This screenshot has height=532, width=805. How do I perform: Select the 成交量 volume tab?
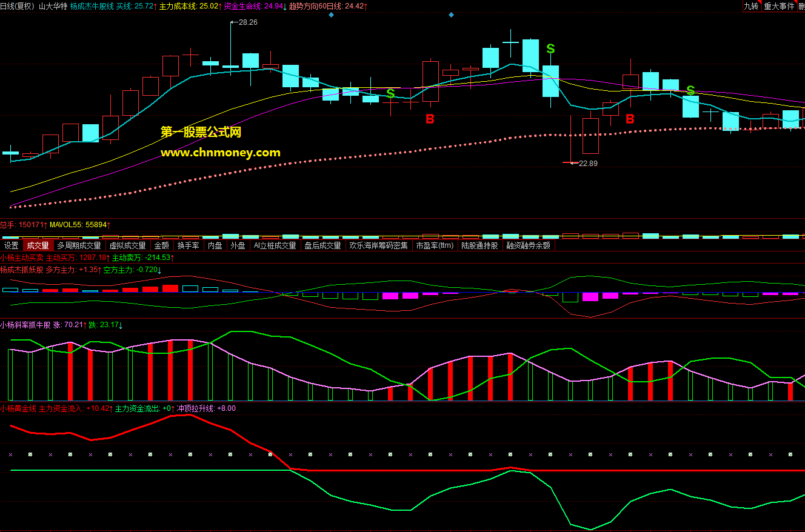tap(38, 245)
